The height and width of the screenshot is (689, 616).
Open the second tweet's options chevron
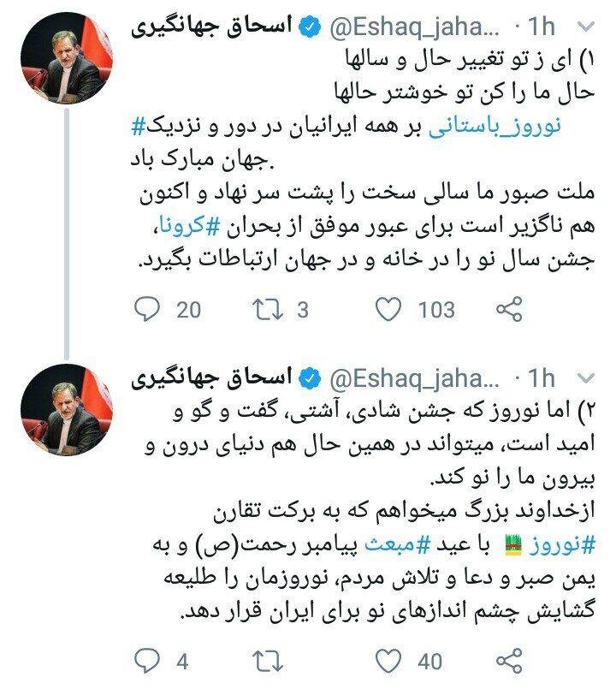click(x=585, y=378)
